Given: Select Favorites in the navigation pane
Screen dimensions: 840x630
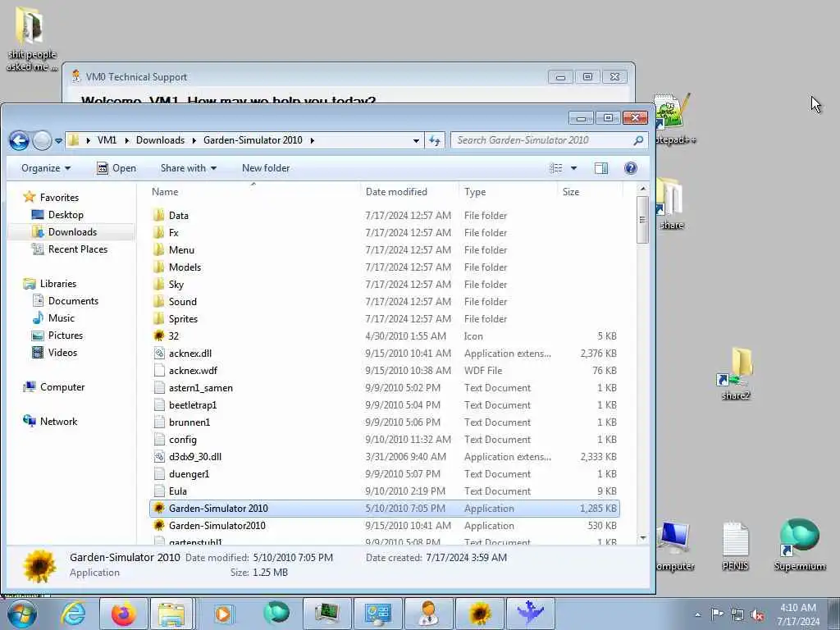Looking at the screenshot, I should tap(51, 198).
